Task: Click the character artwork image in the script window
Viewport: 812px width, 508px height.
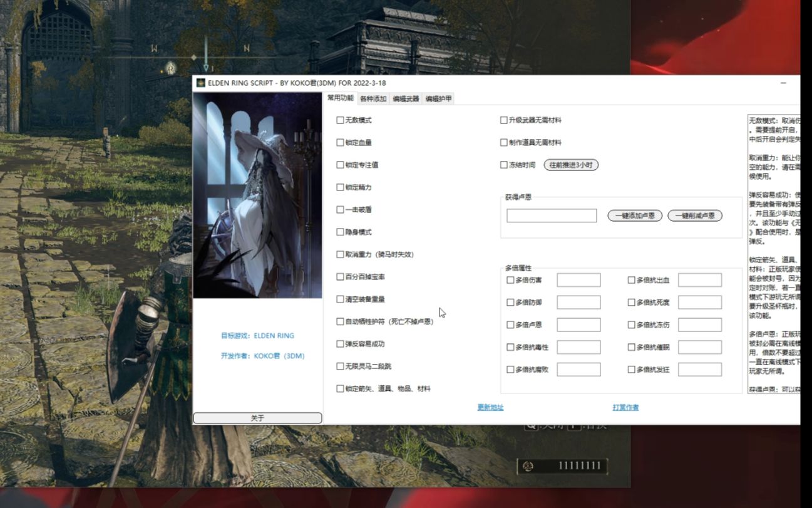Action: point(257,195)
